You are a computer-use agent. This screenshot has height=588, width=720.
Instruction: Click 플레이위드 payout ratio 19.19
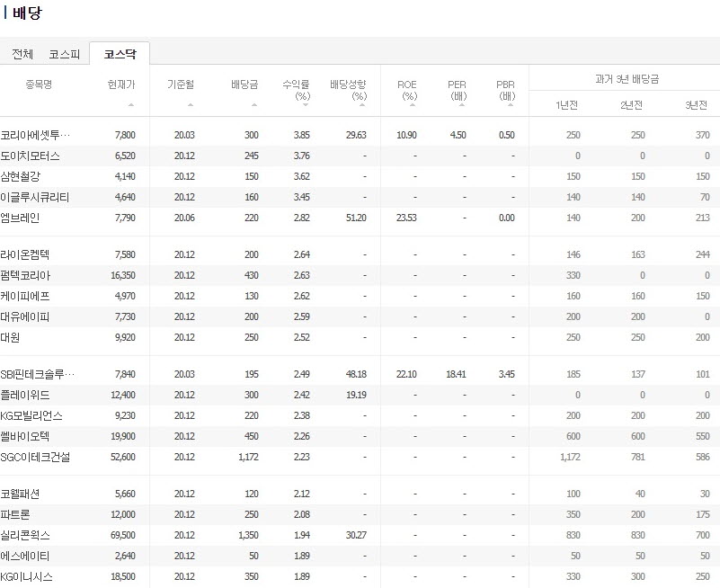coord(356,395)
